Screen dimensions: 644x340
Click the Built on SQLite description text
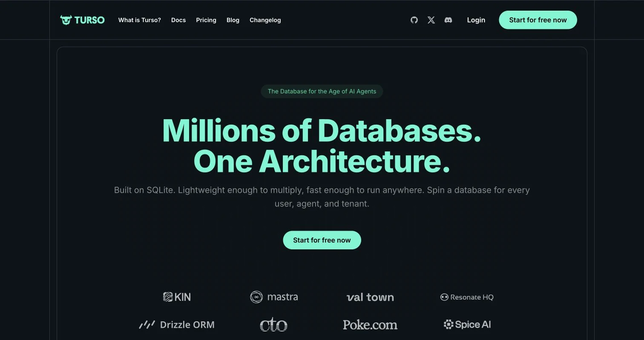click(322, 197)
